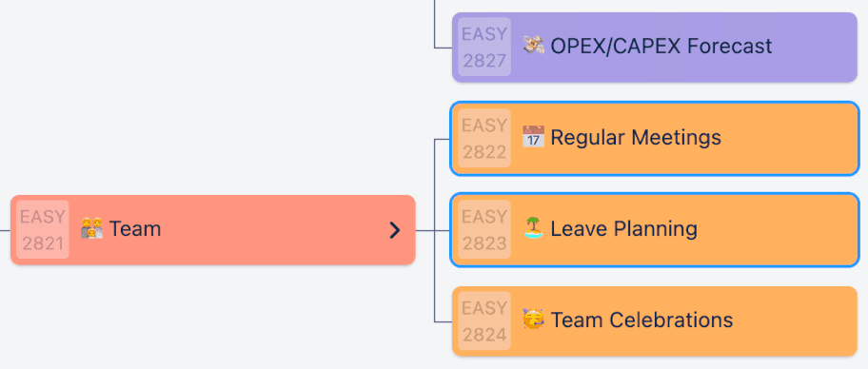
Task: Click the OPEX/CAPEX Forecast title text
Action: (x=661, y=46)
